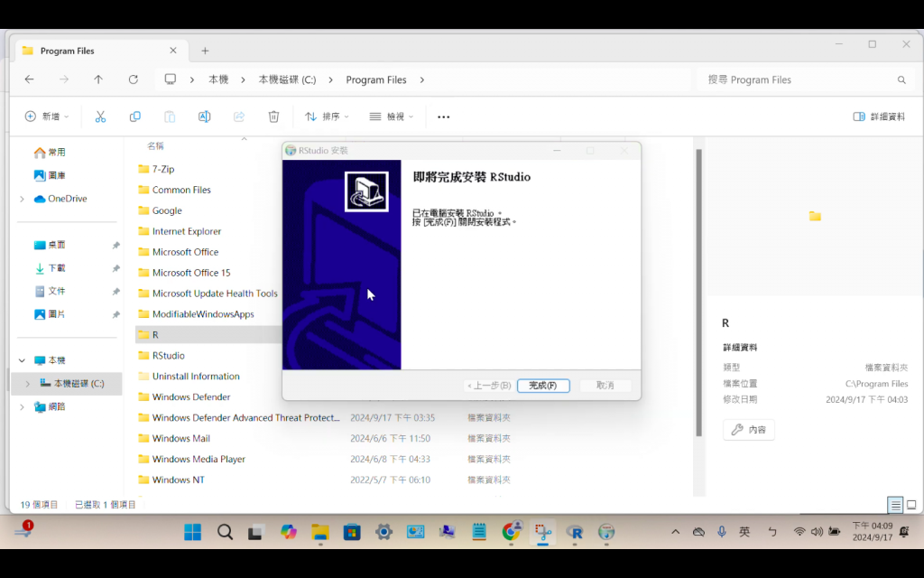This screenshot has width=924, height=578.
Task: Click the file list vertical scrollbar
Action: [x=699, y=293]
